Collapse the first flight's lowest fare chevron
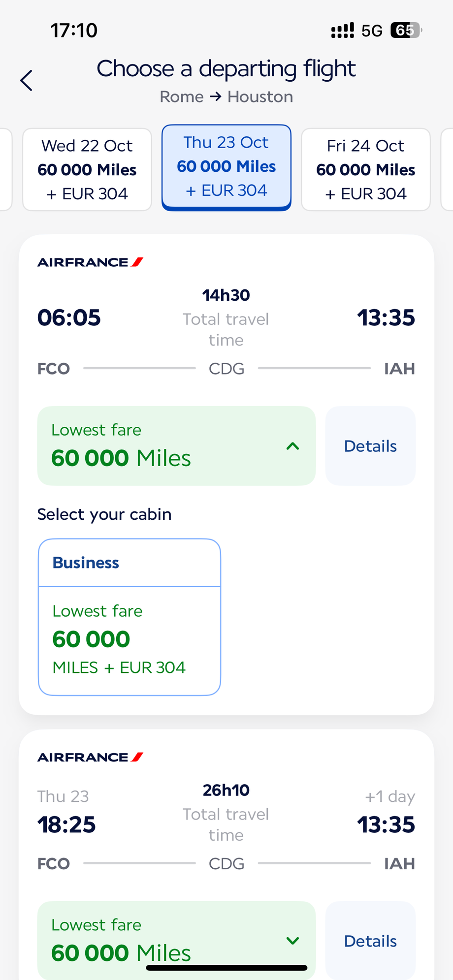Image resolution: width=453 pixels, height=980 pixels. click(293, 446)
